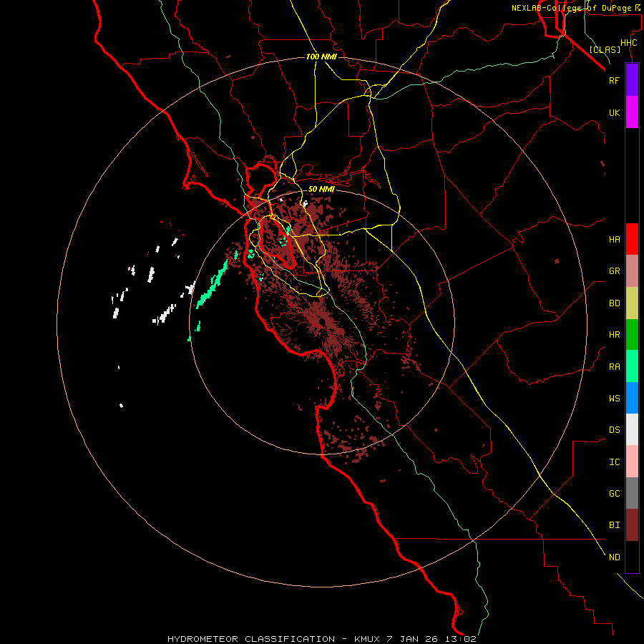Click the "NEXLAB-College of DuPage" credit text

point(572,8)
